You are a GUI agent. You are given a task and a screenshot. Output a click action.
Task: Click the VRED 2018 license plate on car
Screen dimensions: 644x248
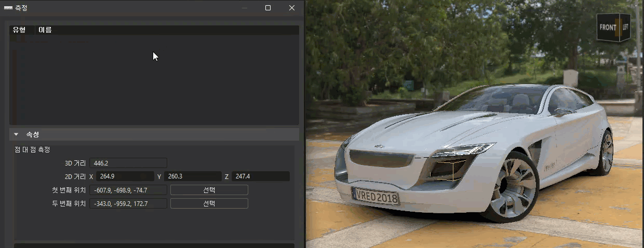point(375,196)
